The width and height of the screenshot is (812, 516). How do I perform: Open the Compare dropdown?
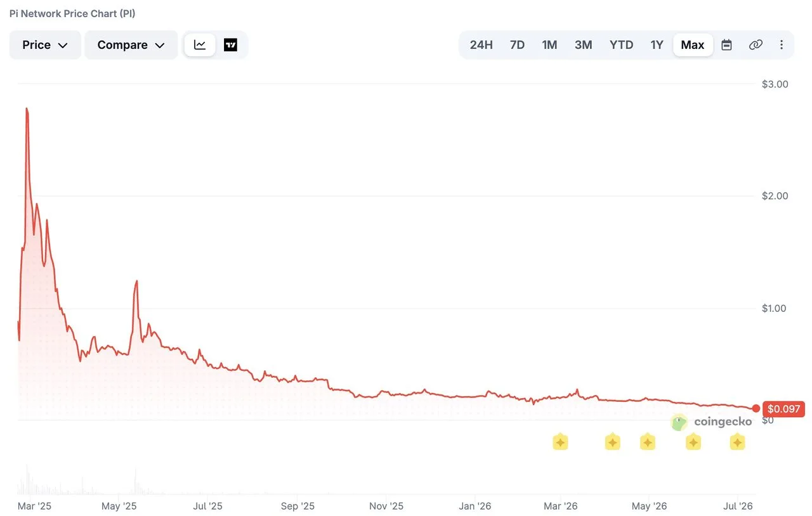[131, 45]
